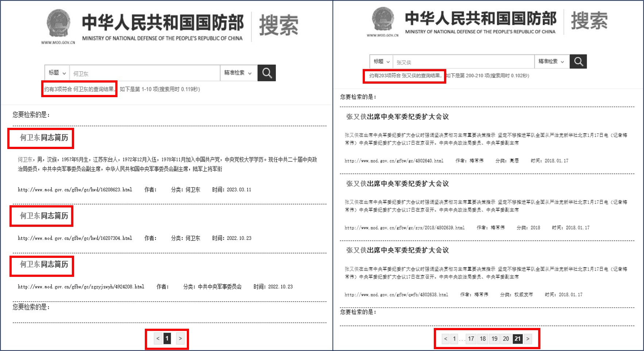Click the national emblem logo in left panel
Viewport: 644px width, 351px height.
click(58, 24)
